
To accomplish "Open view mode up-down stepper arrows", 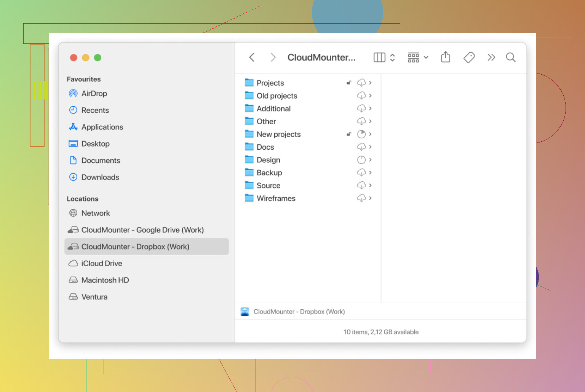I will pos(393,58).
